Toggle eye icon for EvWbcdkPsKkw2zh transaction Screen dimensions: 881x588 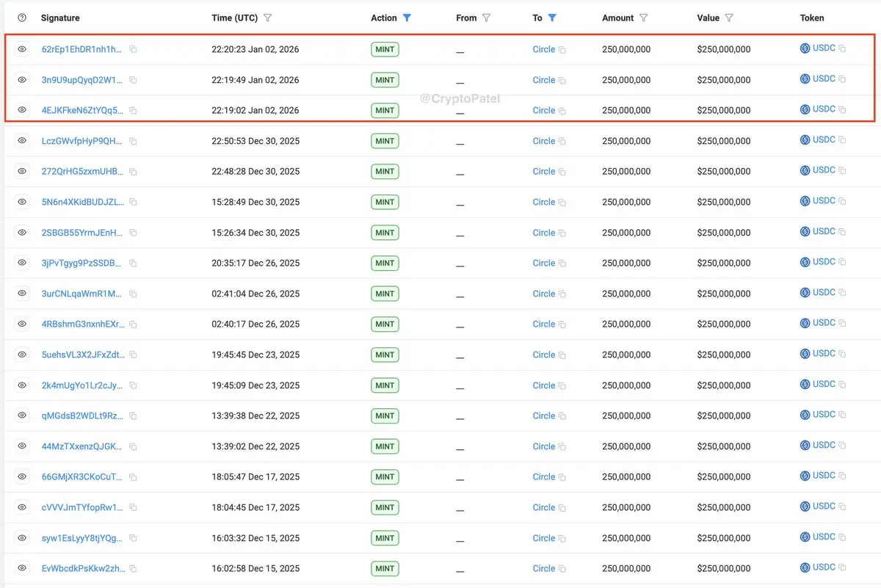tap(22, 567)
